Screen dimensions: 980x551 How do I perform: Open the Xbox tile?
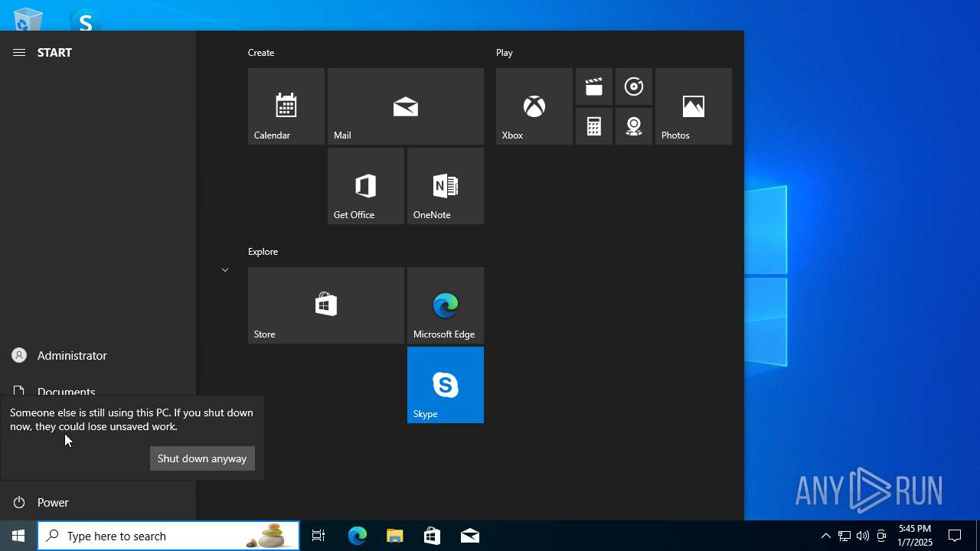tap(534, 106)
